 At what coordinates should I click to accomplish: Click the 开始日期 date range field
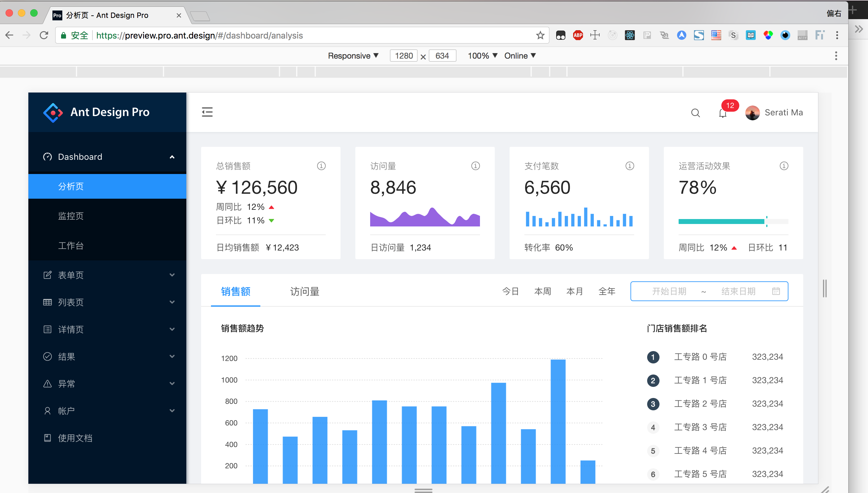click(669, 291)
